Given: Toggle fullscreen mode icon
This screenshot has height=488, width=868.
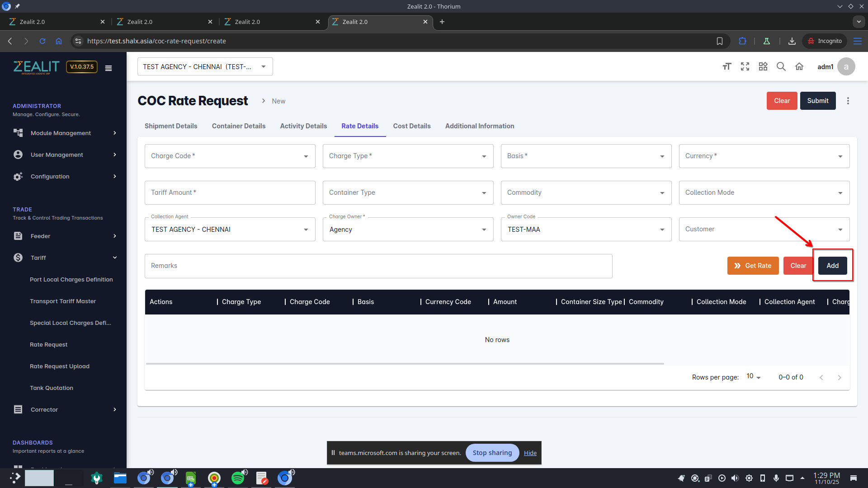Looking at the screenshot, I should click(745, 67).
